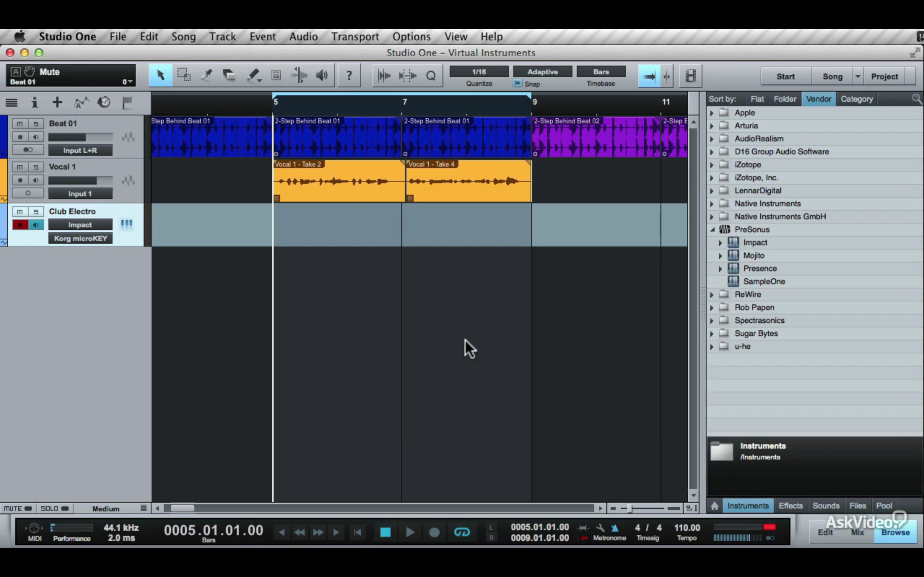This screenshot has height=577, width=924.
Task: Open the Transport menu
Action: pyautogui.click(x=355, y=36)
